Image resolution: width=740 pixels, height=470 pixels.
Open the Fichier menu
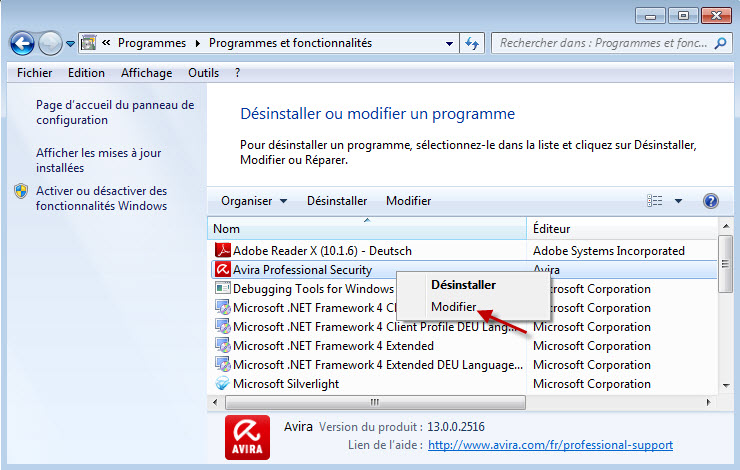34,73
